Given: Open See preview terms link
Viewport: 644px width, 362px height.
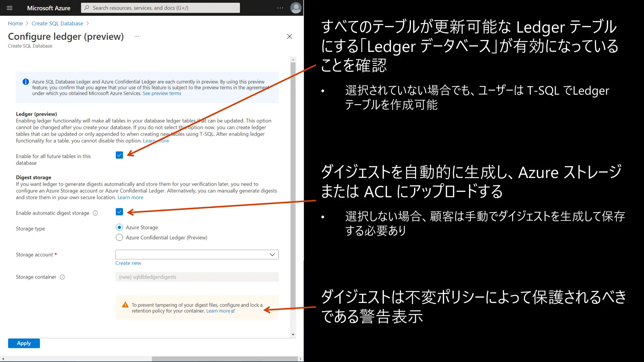Looking at the screenshot, I should click(x=162, y=93).
